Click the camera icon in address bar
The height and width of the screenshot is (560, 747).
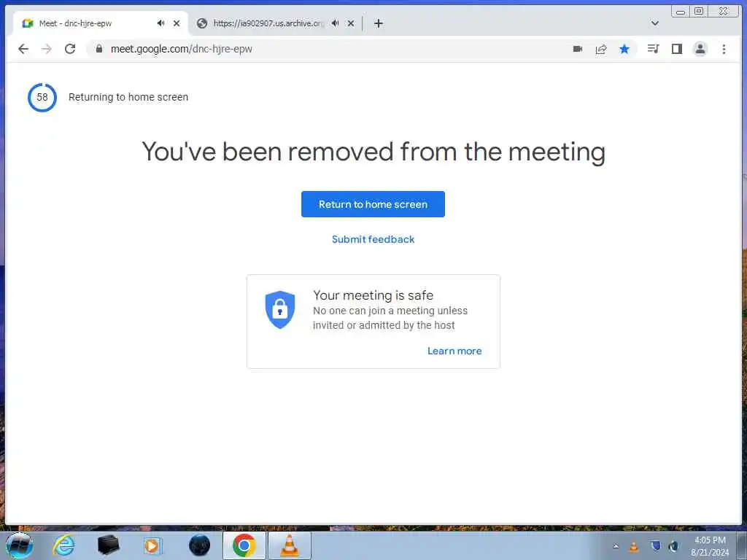point(578,49)
